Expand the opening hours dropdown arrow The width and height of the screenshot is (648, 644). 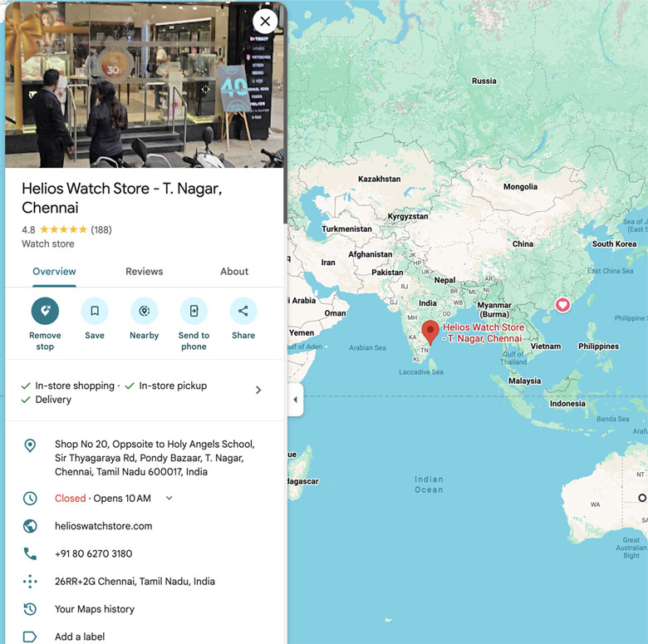pos(169,498)
